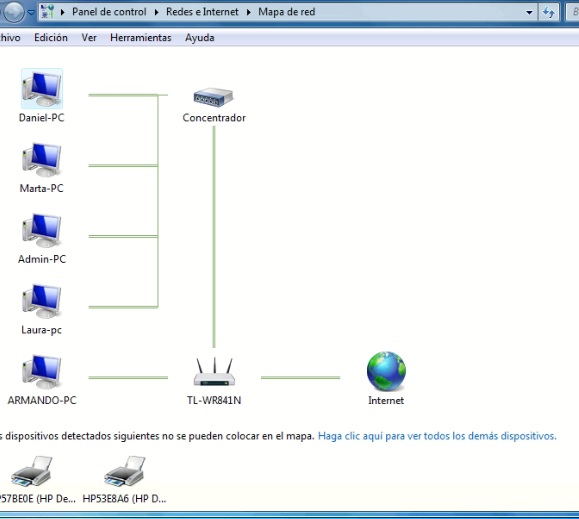Click the Laura-pc computer icon

42,301
